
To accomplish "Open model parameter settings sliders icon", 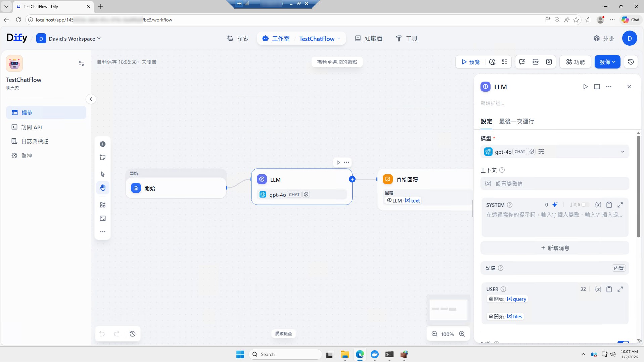I will tap(541, 151).
